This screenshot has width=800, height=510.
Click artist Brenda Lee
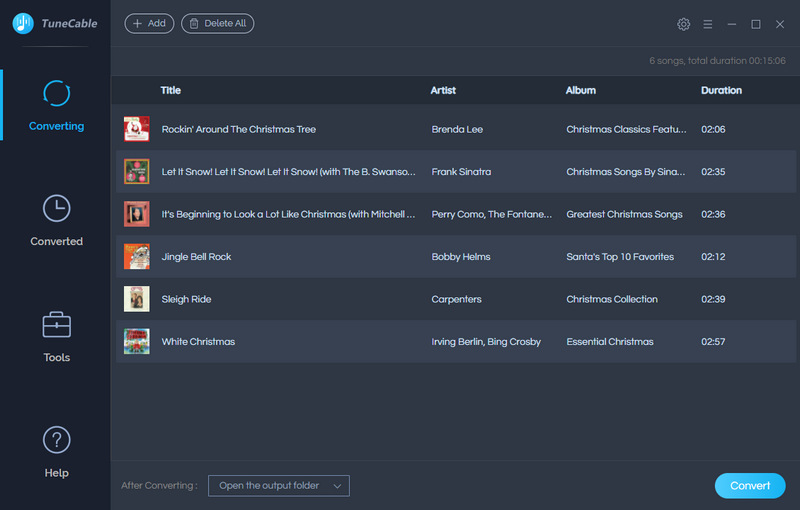tap(457, 129)
